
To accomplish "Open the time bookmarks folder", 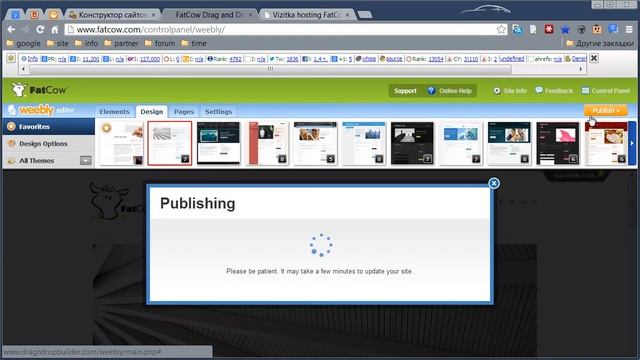I will point(194,43).
